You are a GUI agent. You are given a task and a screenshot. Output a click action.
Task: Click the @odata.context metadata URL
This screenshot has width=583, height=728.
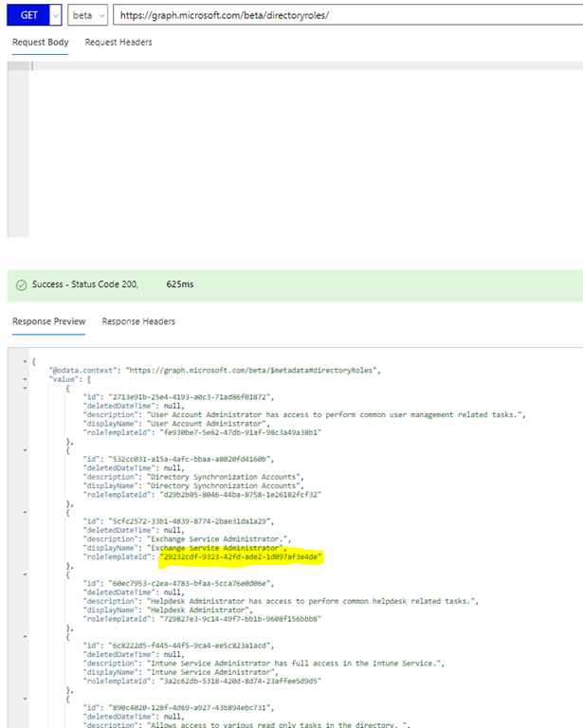(x=251, y=370)
